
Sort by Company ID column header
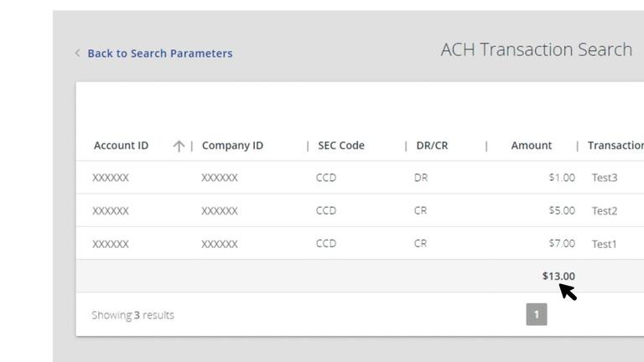click(x=232, y=145)
